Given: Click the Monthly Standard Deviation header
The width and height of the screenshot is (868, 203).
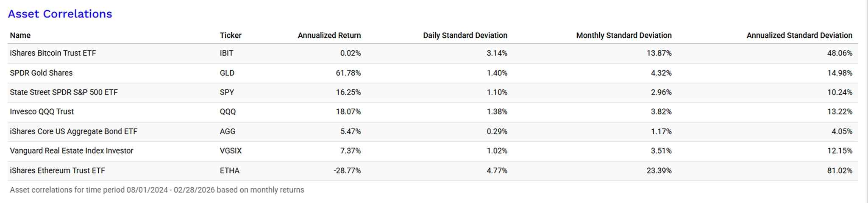Looking at the screenshot, I should tap(623, 36).
